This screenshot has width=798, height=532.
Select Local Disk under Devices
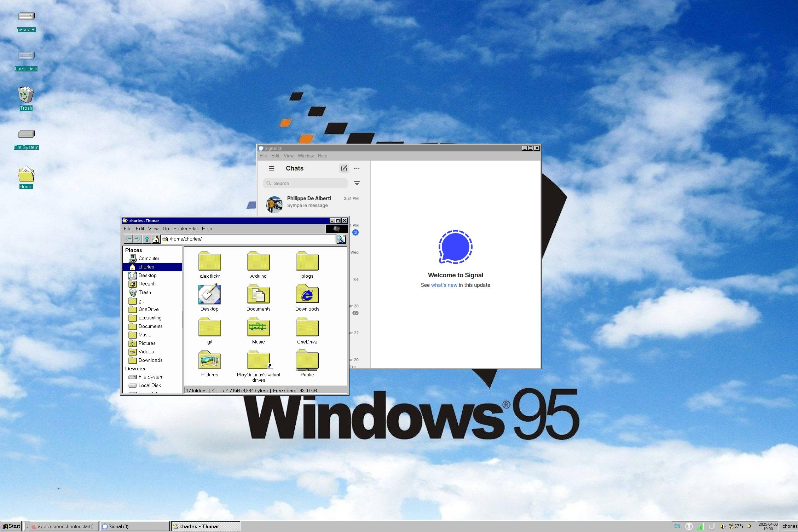152,386
